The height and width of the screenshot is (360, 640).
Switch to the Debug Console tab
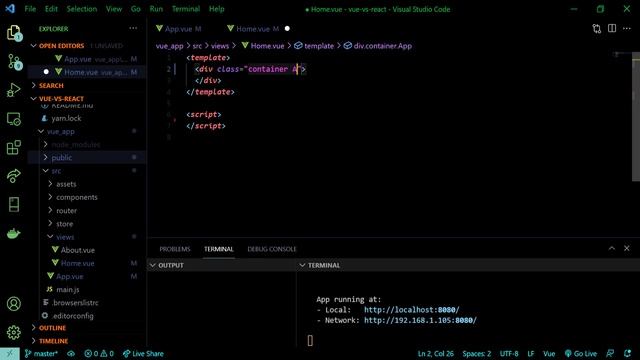point(272,249)
